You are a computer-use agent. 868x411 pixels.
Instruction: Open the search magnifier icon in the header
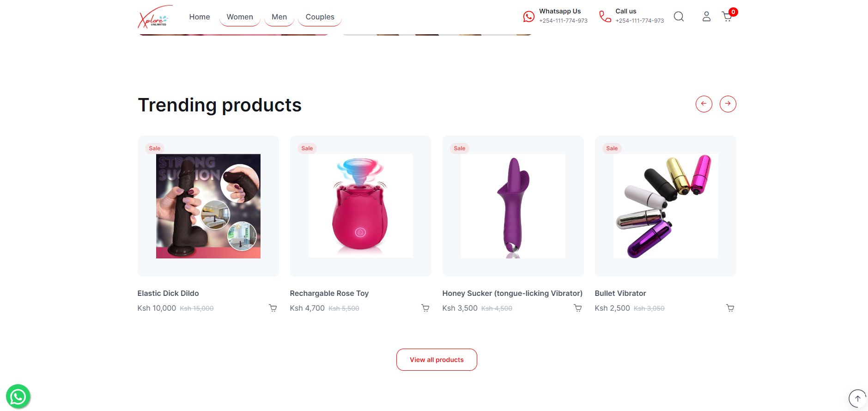click(679, 17)
